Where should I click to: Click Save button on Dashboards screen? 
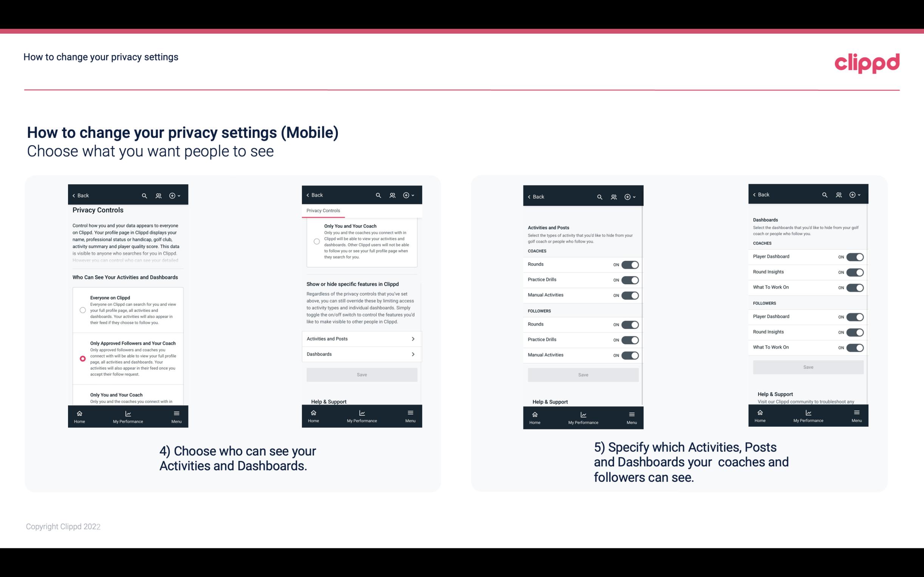pyautogui.click(x=808, y=366)
